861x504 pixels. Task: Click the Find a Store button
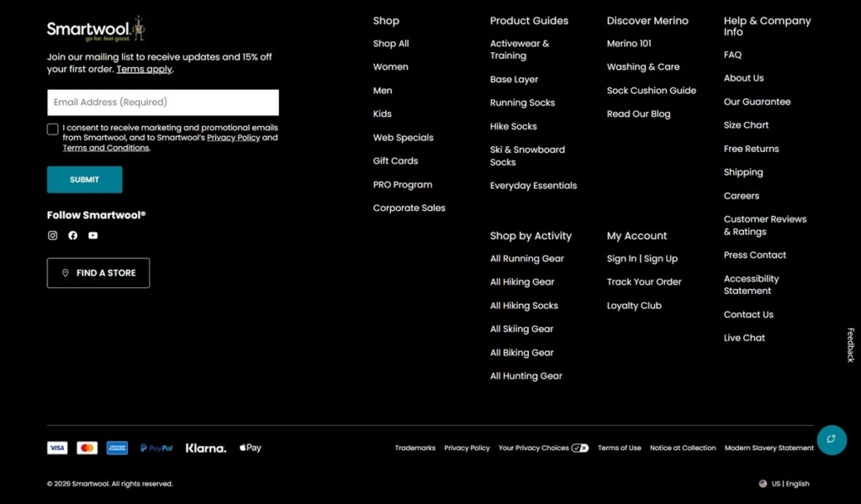[98, 272]
